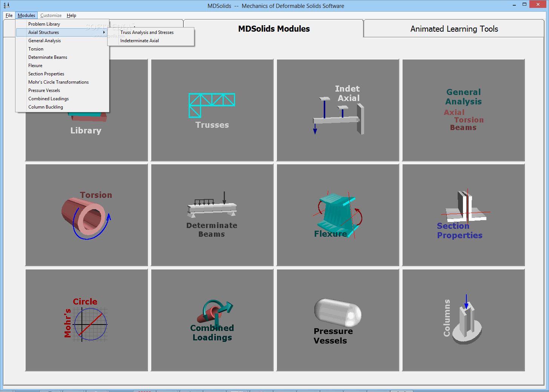Open the File menu
This screenshot has width=549, height=392.
[x=9, y=15]
